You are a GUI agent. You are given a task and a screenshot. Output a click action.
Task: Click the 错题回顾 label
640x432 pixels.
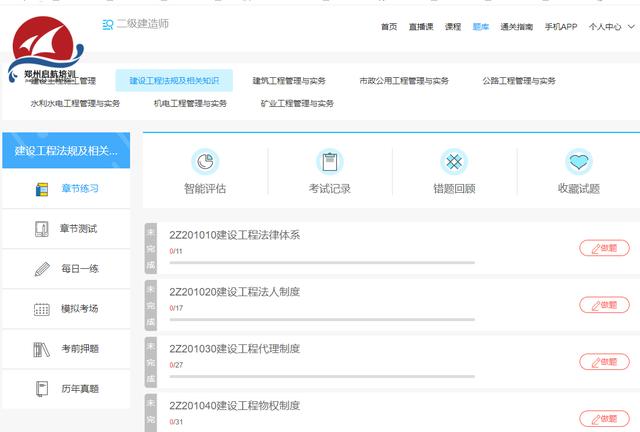pyautogui.click(x=454, y=189)
